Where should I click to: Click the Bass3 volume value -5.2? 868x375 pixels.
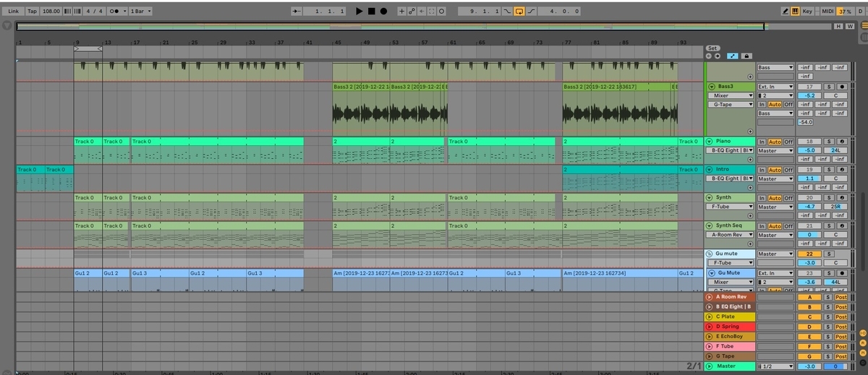tap(809, 95)
